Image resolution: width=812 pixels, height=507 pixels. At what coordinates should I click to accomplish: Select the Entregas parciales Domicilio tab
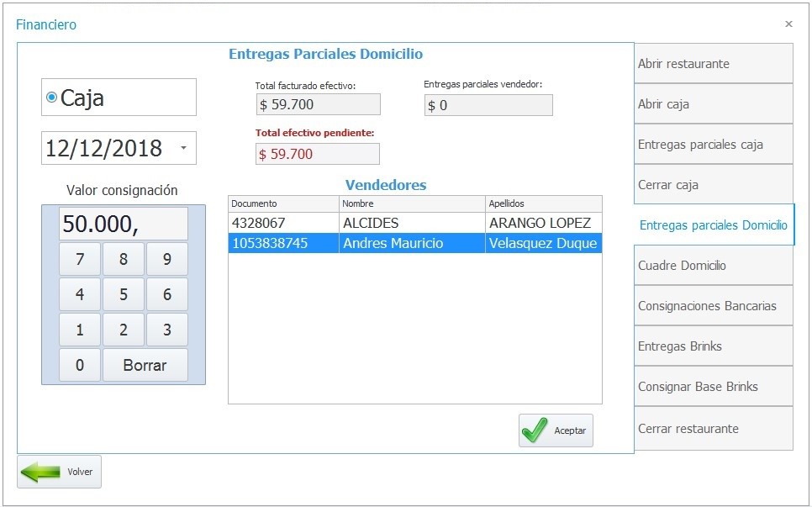click(714, 224)
